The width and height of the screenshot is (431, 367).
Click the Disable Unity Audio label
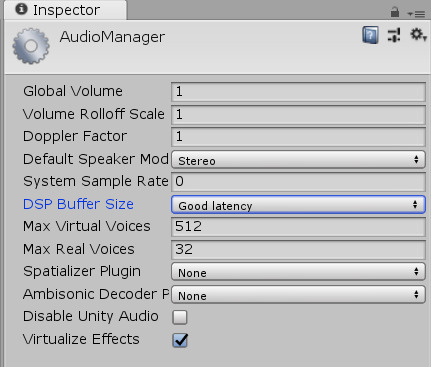coord(91,316)
